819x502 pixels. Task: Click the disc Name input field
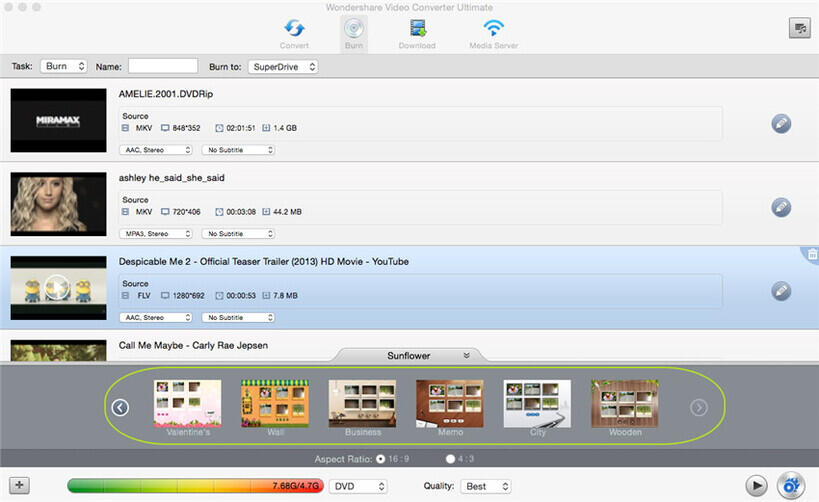(x=163, y=66)
